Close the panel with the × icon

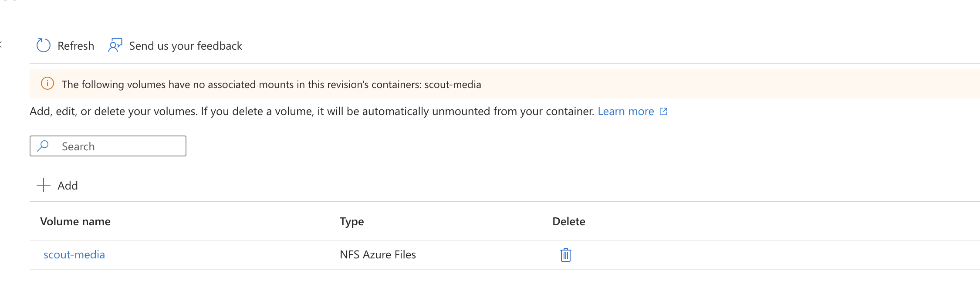click(2, 44)
